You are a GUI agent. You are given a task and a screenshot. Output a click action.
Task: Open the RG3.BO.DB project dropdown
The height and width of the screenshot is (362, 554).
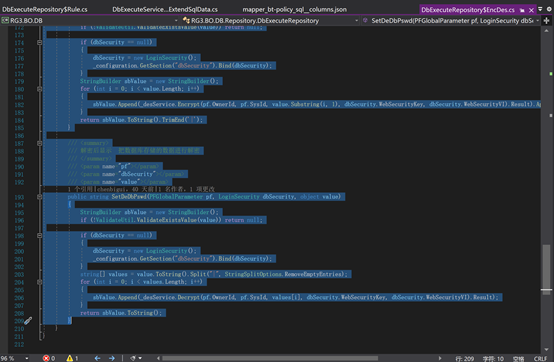click(x=90, y=21)
